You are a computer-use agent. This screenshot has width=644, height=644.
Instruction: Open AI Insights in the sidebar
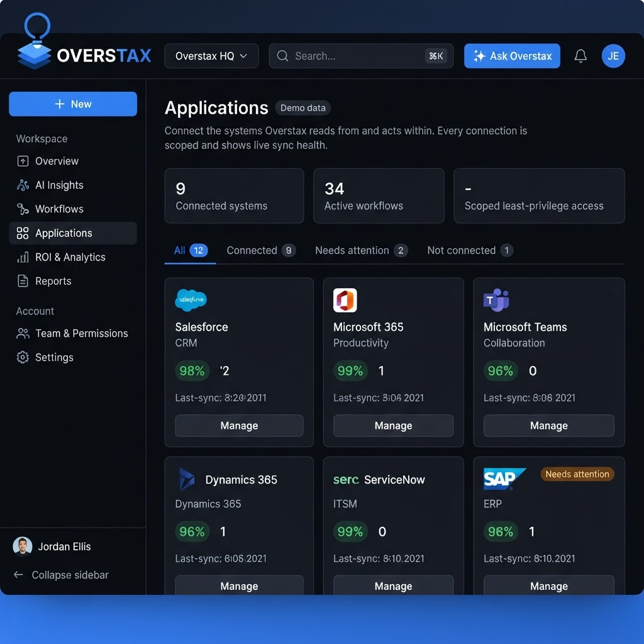point(73,186)
